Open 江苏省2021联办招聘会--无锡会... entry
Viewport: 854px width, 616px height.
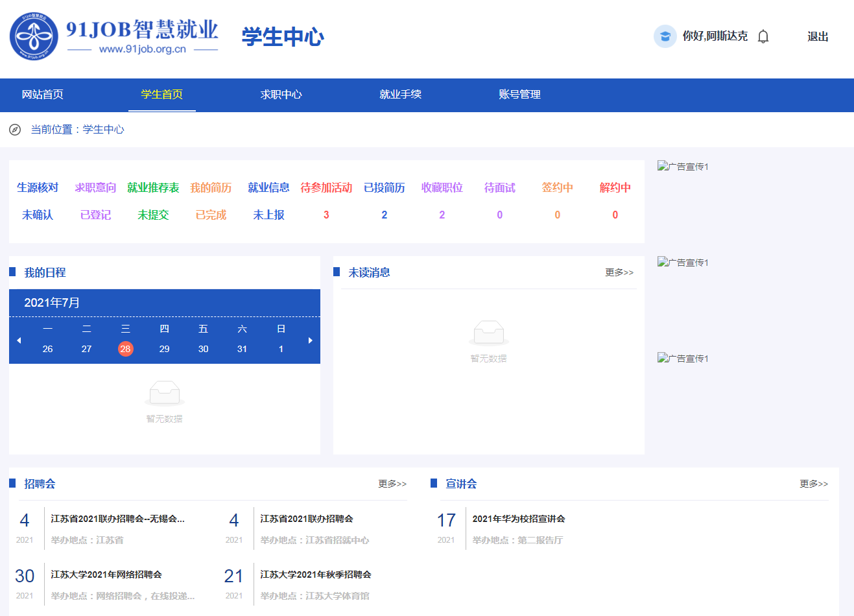click(x=118, y=519)
